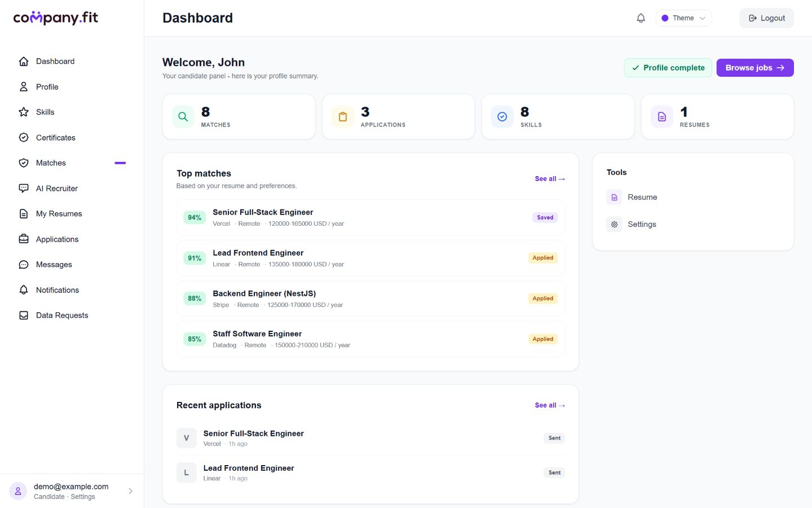Click the Dashboard home icon in sidebar
812x508 pixels.
[24, 62]
